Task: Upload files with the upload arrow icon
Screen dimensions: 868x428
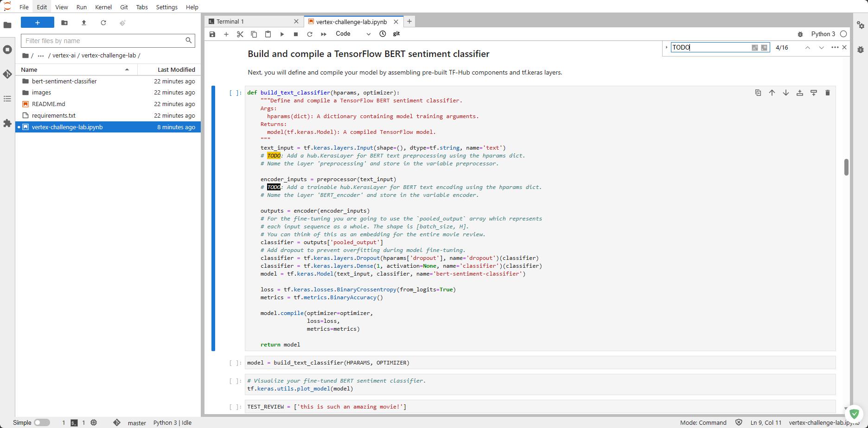Action: [x=84, y=23]
